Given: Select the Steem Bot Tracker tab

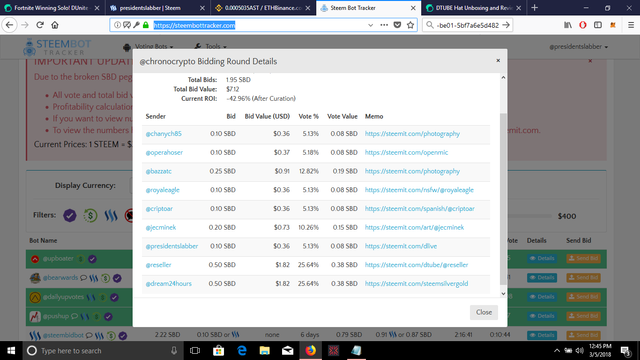Looking at the screenshot, I should coord(368,8).
